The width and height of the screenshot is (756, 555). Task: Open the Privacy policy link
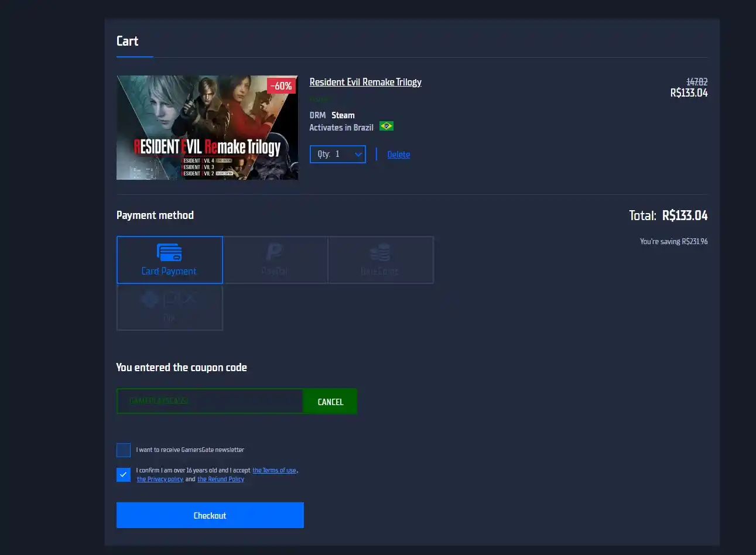point(160,479)
